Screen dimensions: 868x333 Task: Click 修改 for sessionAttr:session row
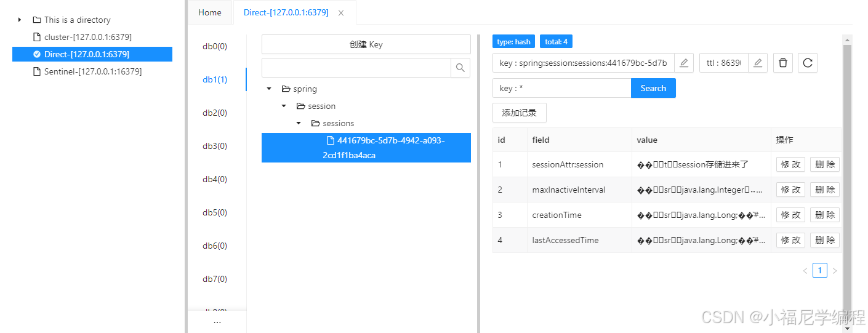pyautogui.click(x=790, y=164)
